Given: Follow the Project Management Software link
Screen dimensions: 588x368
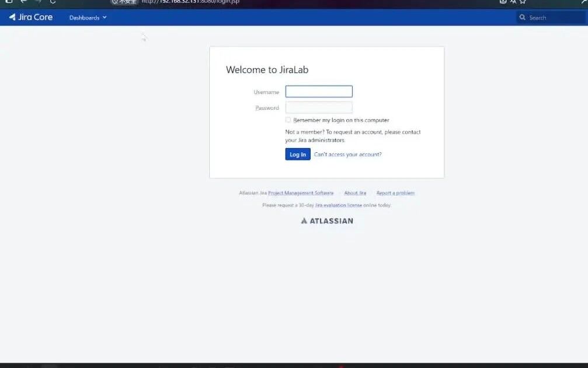Looking at the screenshot, I should 301,193.
